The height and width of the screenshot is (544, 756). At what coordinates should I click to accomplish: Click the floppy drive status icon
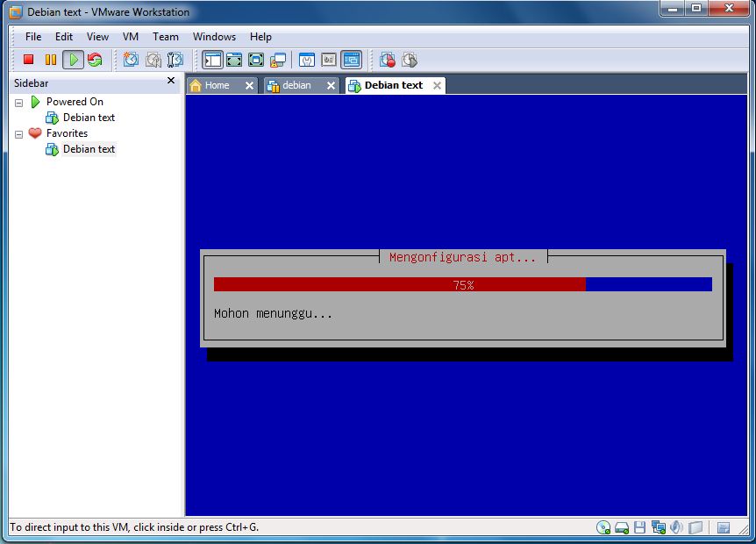pos(640,527)
